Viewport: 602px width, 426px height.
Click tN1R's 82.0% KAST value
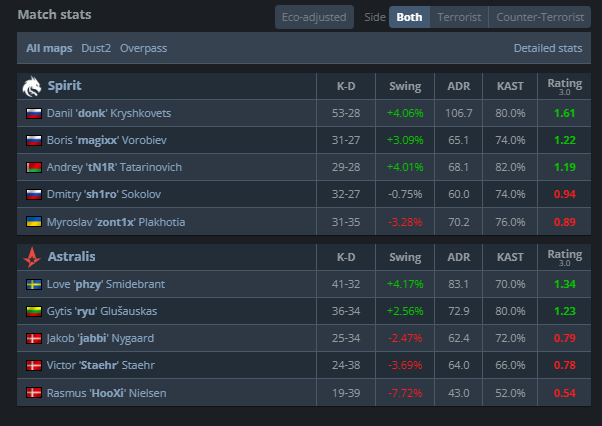pyautogui.click(x=510, y=167)
